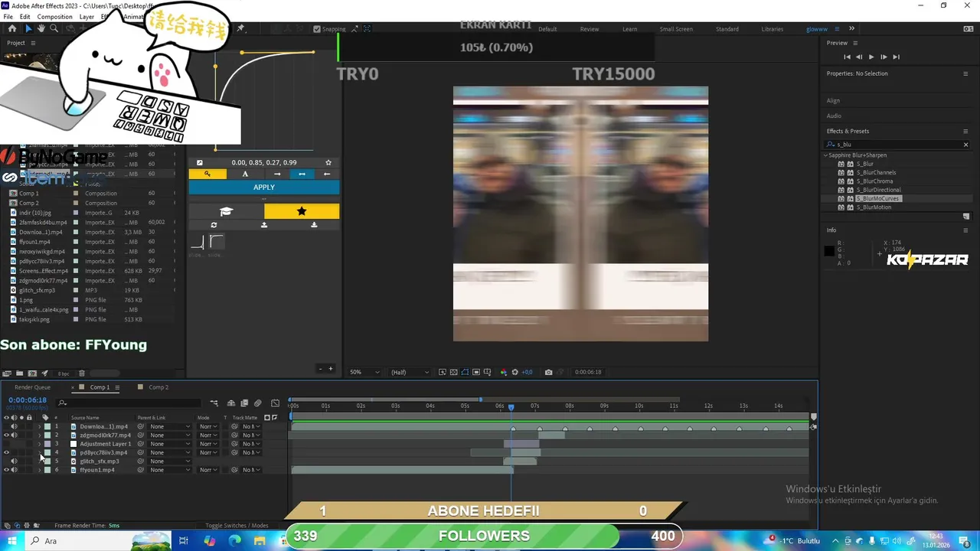Expand layer 2 zdgmodl0rk77.mp4 properties
This screenshot has height=551, width=980.
coord(39,435)
